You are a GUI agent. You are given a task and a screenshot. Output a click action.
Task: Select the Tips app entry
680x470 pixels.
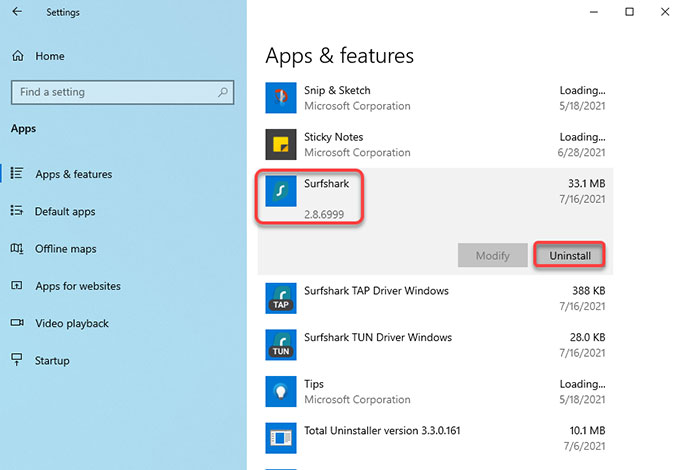(x=314, y=384)
